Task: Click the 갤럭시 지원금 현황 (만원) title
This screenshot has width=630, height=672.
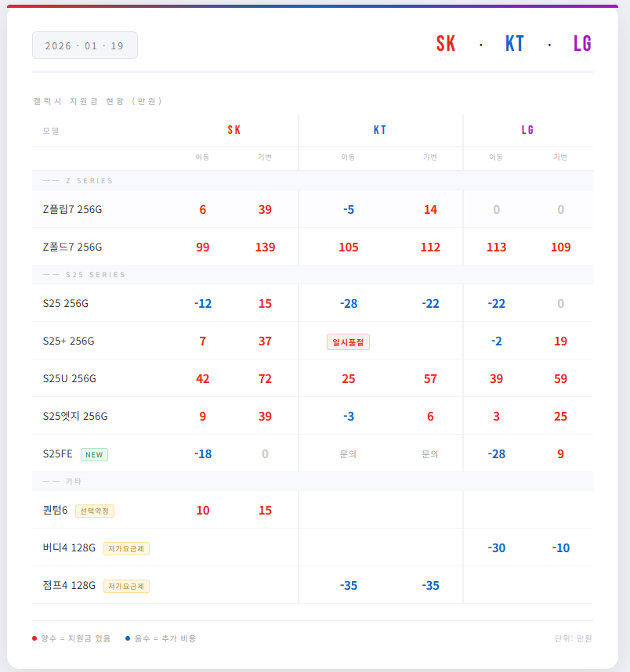Action: 98,101
